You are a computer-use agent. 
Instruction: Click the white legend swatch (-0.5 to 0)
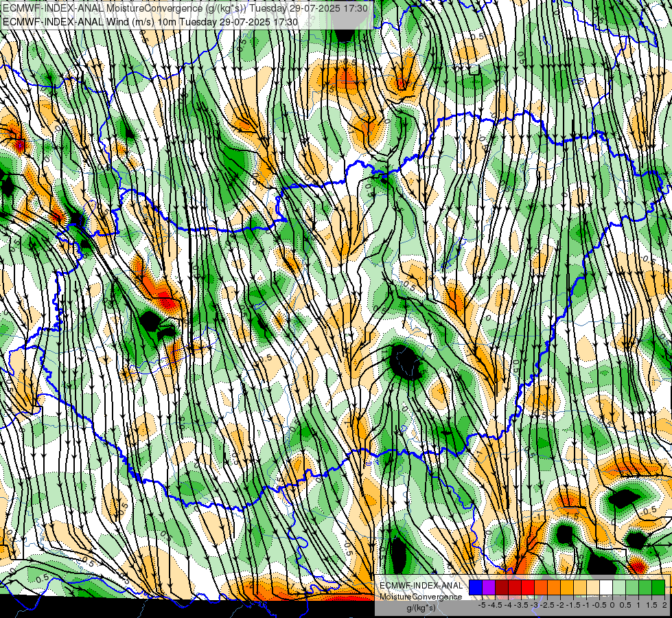[x=606, y=588]
